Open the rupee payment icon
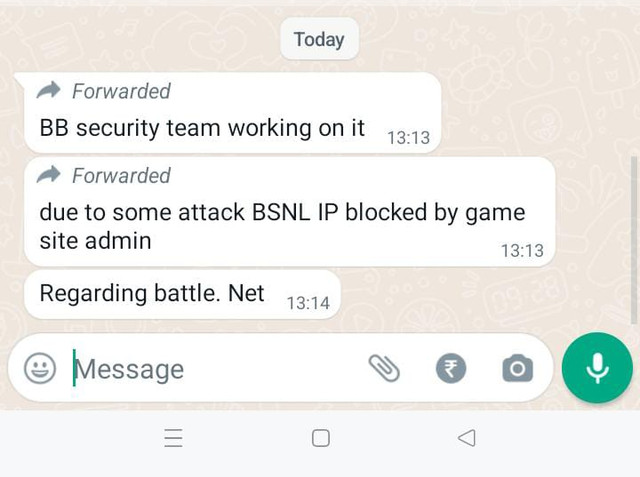Viewport: 640px width, 477px height. 451,368
